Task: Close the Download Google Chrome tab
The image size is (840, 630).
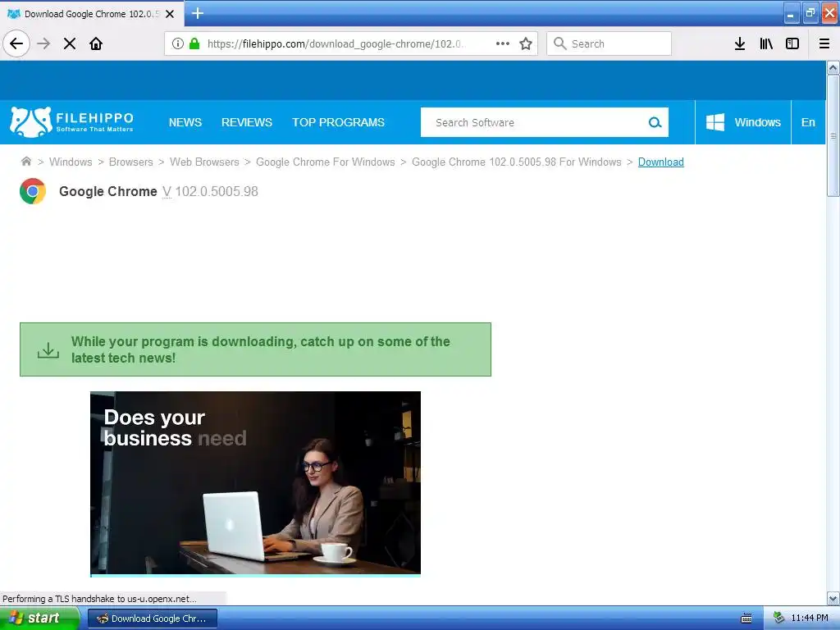Action: (x=170, y=14)
